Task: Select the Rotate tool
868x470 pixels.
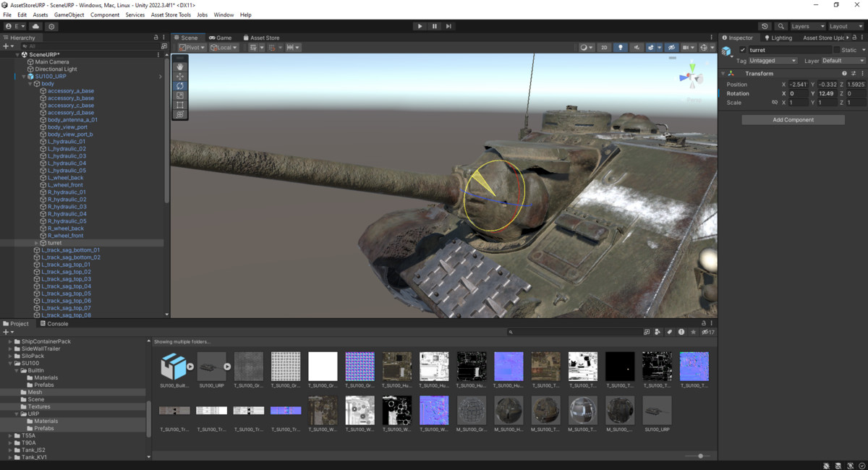Action: click(x=180, y=86)
